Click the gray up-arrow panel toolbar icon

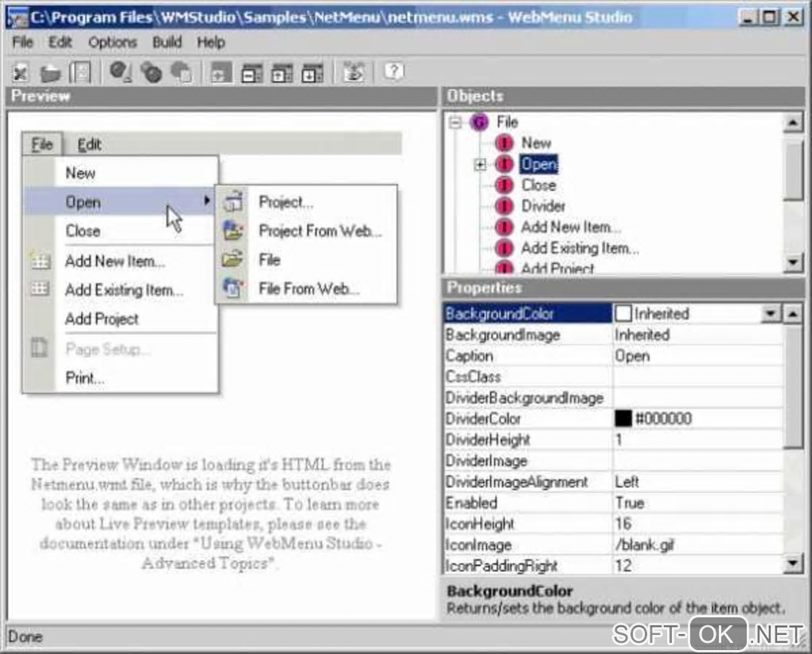(221, 73)
